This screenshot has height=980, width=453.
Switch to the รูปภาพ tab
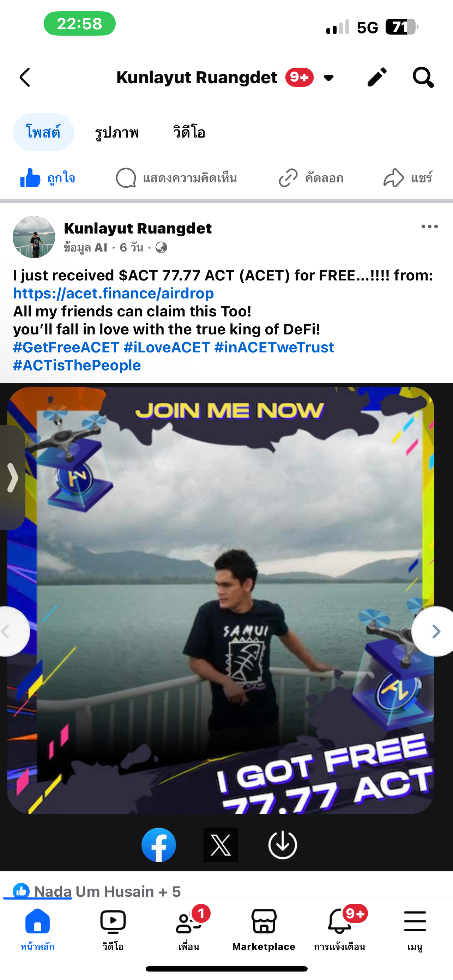click(117, 132)
